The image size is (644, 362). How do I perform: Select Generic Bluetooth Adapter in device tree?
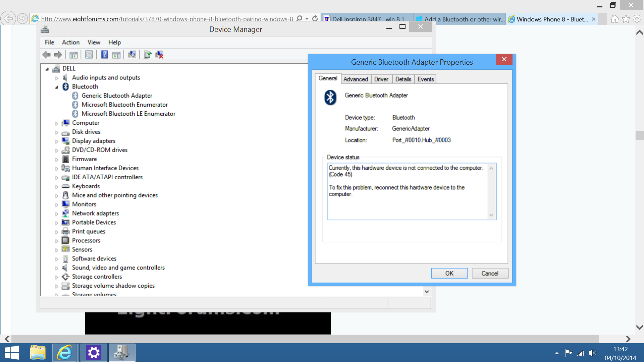[117, 96]
